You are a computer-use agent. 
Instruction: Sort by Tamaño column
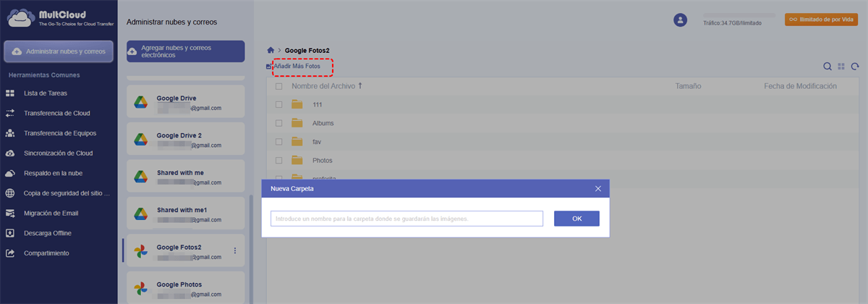tap(688, 86)
